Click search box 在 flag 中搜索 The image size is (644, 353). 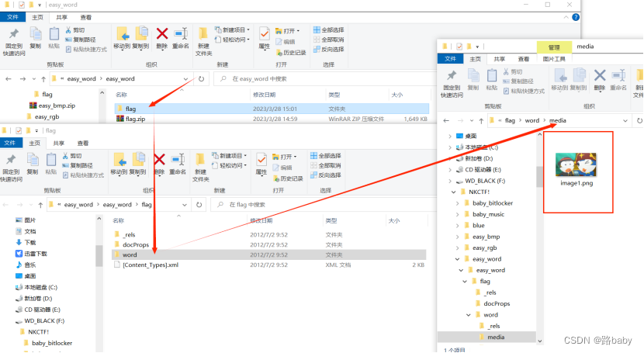coord(323,205)
